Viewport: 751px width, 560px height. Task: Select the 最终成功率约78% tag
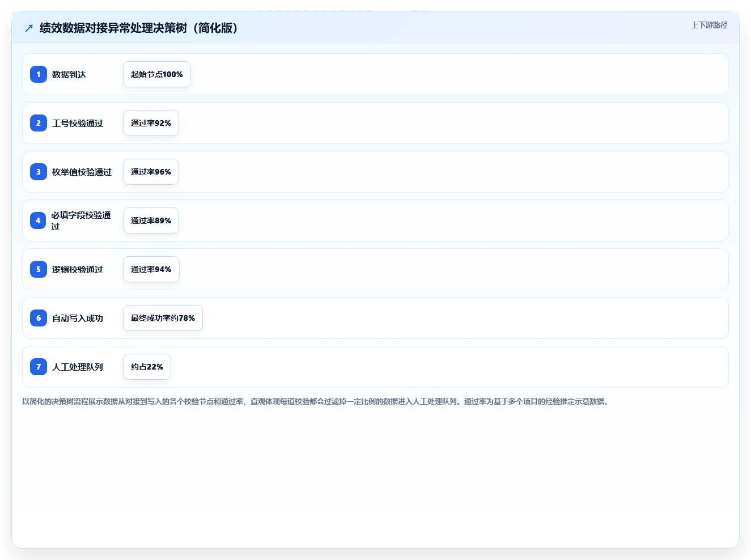(163, 318)
